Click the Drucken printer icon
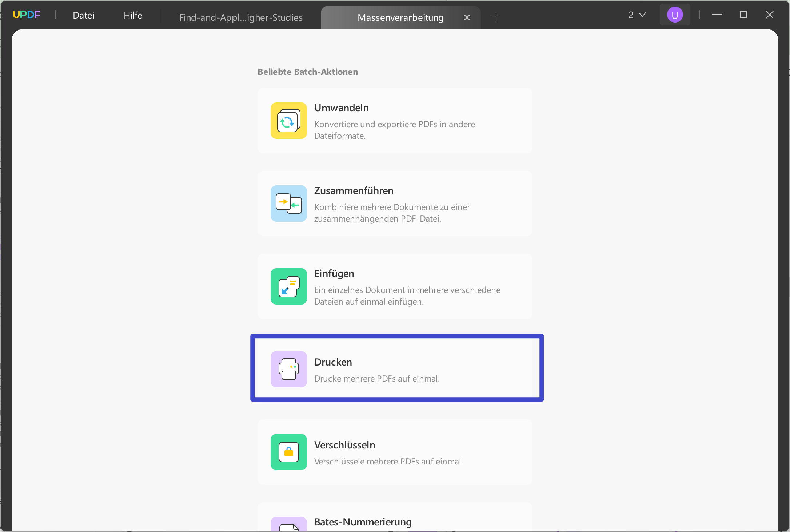790x532 pixels. [288, 369]
